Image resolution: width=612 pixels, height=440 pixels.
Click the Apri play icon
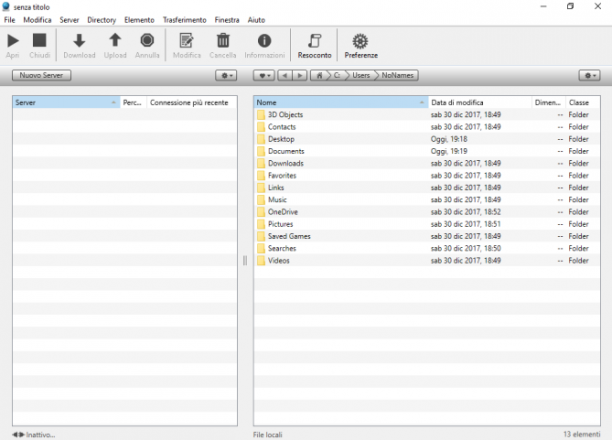pos(13,40)
